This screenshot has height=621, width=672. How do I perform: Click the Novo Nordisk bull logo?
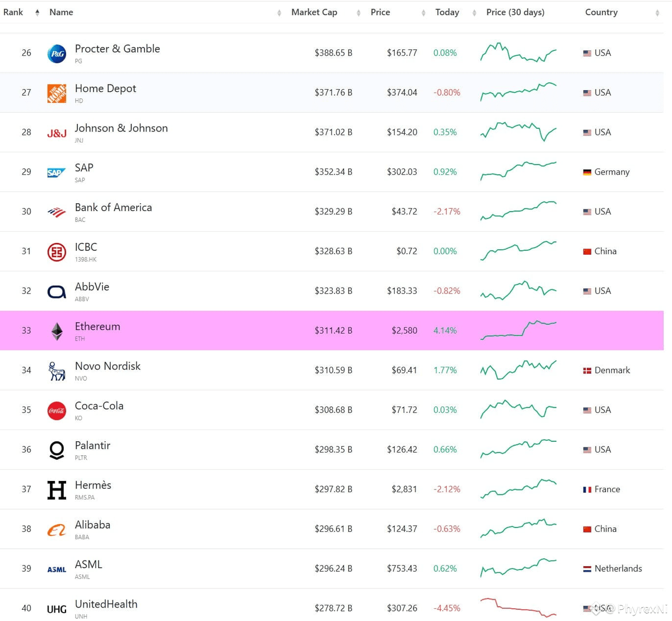(x=57, y=371)
